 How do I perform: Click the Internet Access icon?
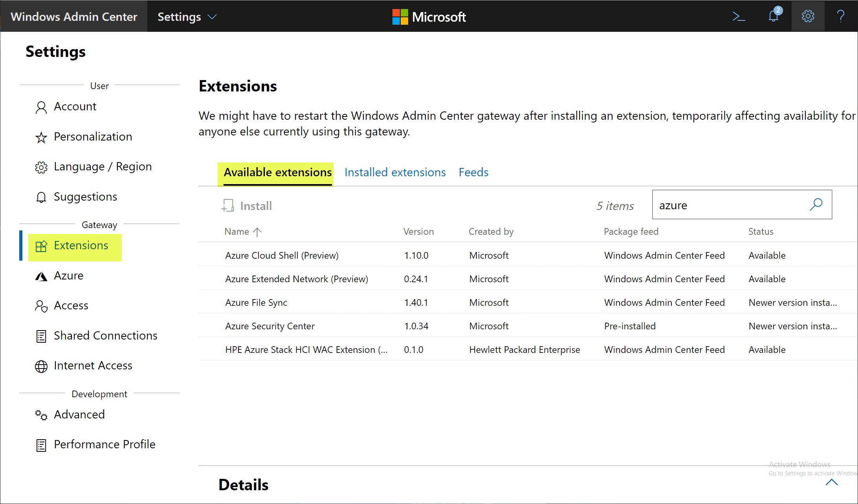pos(40,365)
